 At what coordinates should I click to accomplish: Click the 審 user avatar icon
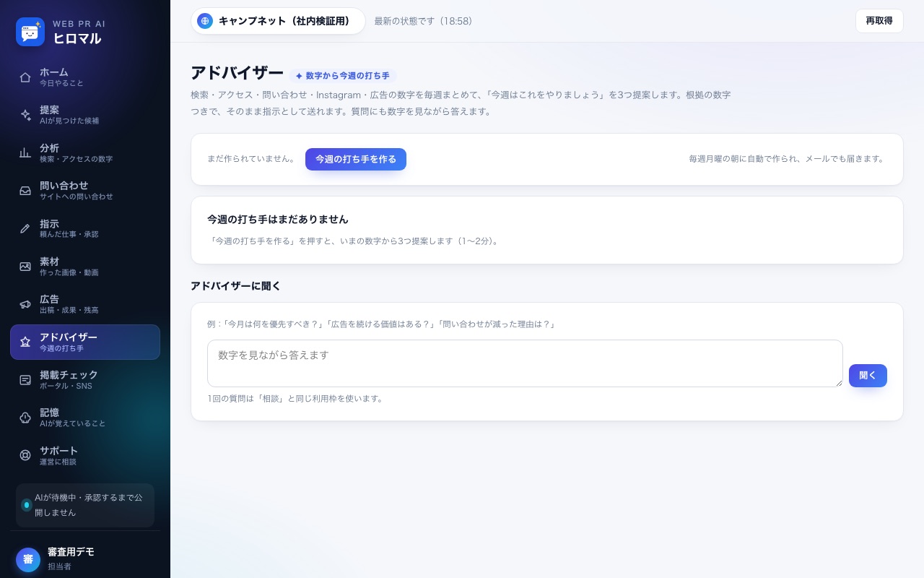click(x=28, y=559)
